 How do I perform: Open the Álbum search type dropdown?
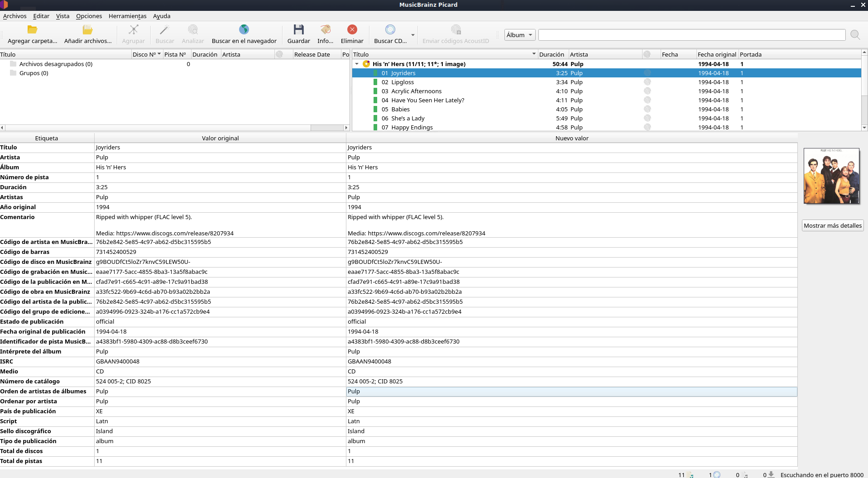(x=520, y=35)
